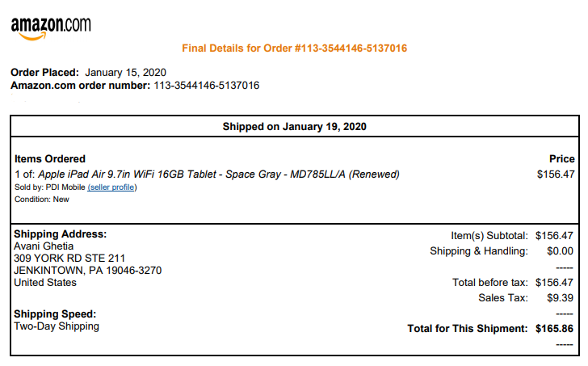Select the Amazon.com order number text
This screenshot has height=366, width=588.
tap(206, 86)
